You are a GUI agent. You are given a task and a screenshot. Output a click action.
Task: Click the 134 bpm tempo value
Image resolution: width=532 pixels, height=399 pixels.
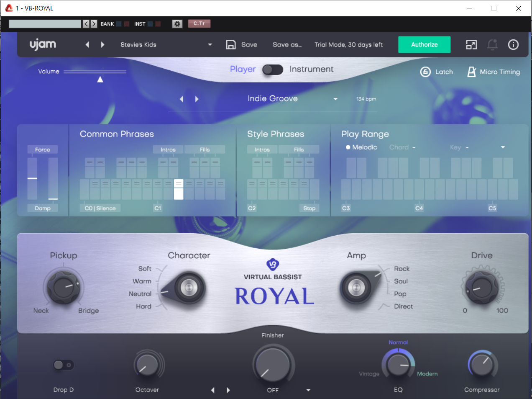[x=366, y=99]
